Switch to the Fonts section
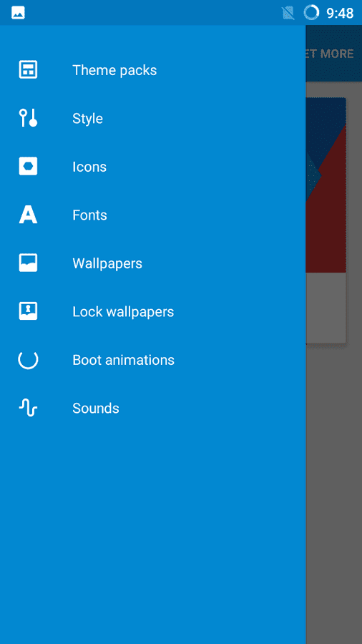362x644 pixels. [152, 215]
